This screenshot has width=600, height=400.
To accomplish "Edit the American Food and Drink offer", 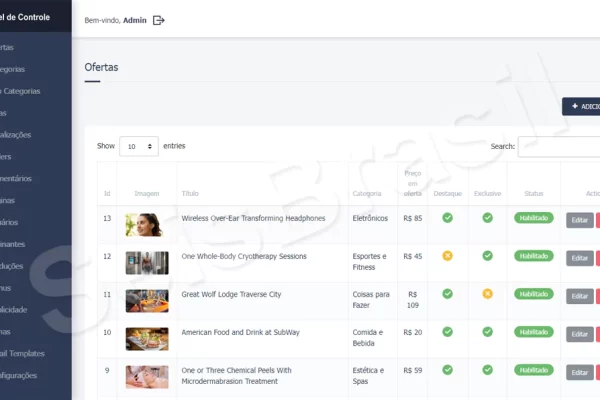I will (x=580, y=334).
